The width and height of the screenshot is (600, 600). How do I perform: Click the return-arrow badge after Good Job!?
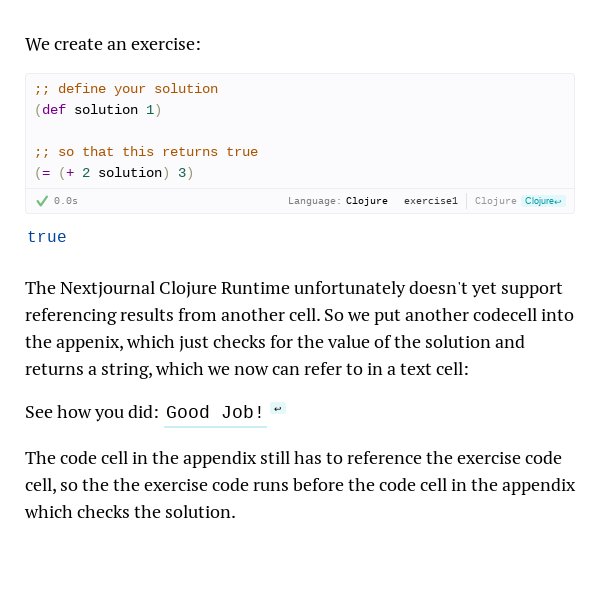tap(278, 409)
